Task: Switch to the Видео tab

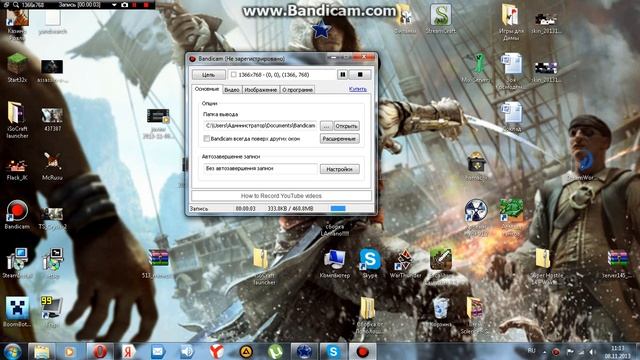Action: (x=232, y=89)
